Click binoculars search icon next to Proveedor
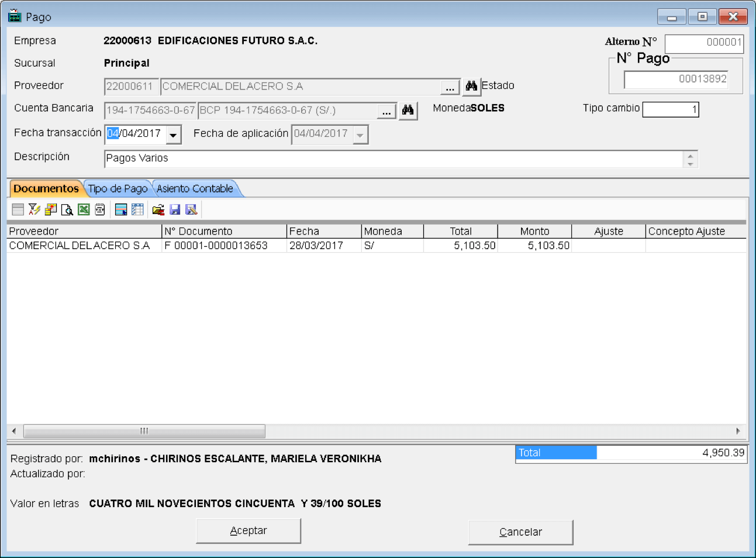The height and width of the screenshot is (558, 756). click(471, 87)
